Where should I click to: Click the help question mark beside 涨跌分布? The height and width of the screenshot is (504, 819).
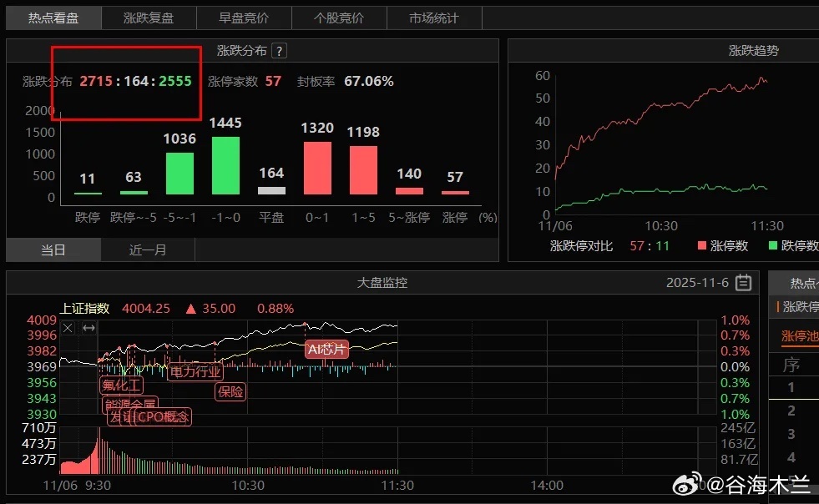coord(280,51)
